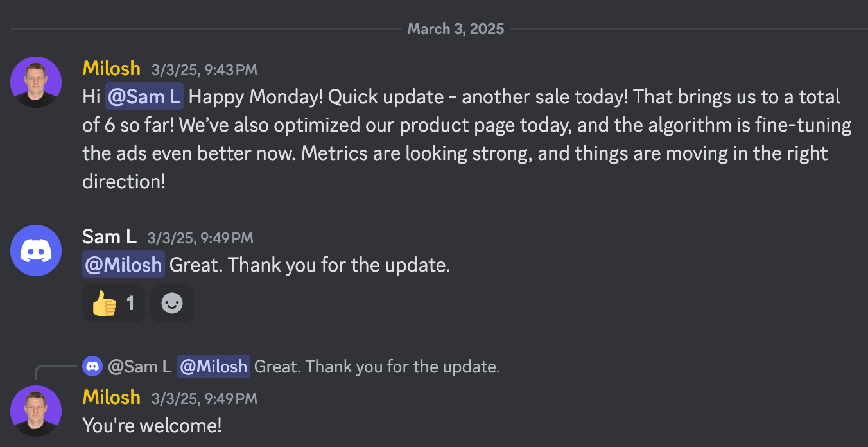Open the add reaction smiley picker
Image resolution: width=868 pixels, height=447 pixels.
click(172, 303)
